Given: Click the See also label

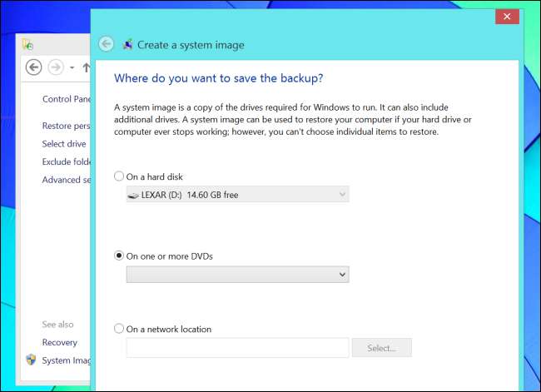Looking at the screenshot, I should click(57, 325).
